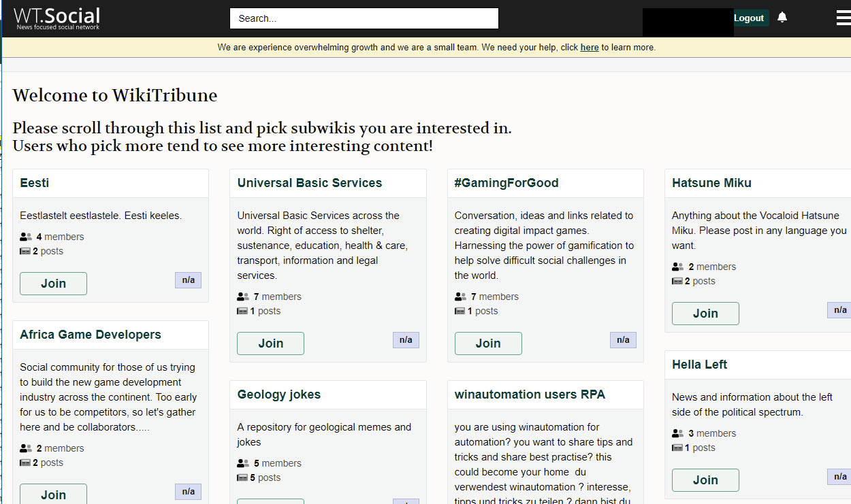Open the hamburger menu icon
Screen dimensions: 851x504
point(844,18)
